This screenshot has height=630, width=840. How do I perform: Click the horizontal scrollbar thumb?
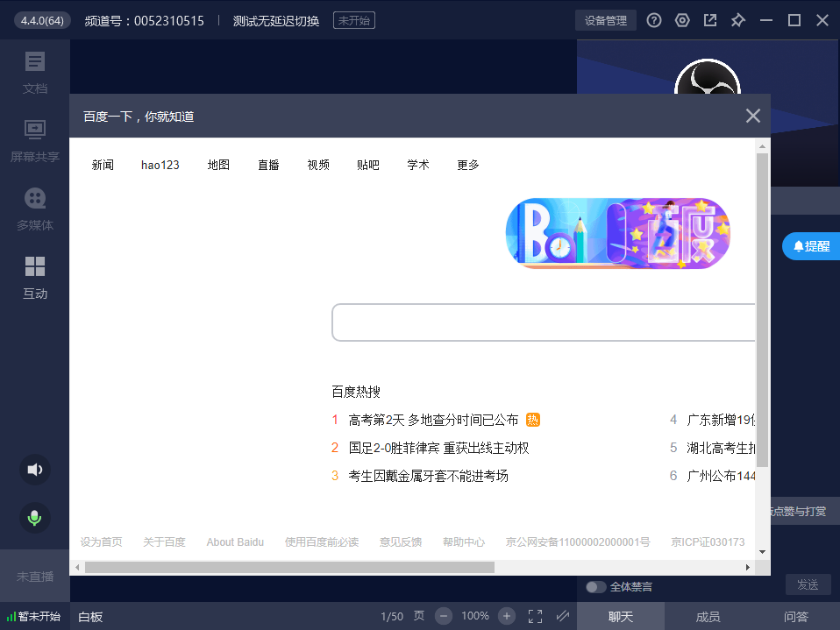tap(289, 568)
